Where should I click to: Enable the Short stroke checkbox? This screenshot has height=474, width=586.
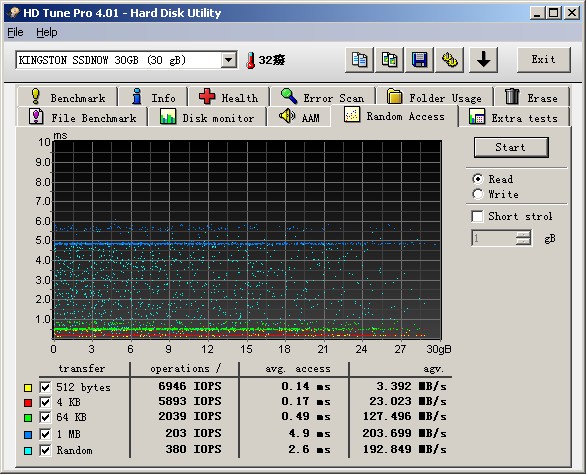click(x=477, y=216)
